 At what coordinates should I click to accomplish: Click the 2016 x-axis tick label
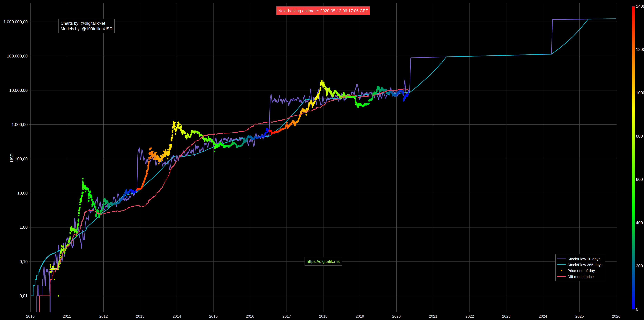click(250, 316)
